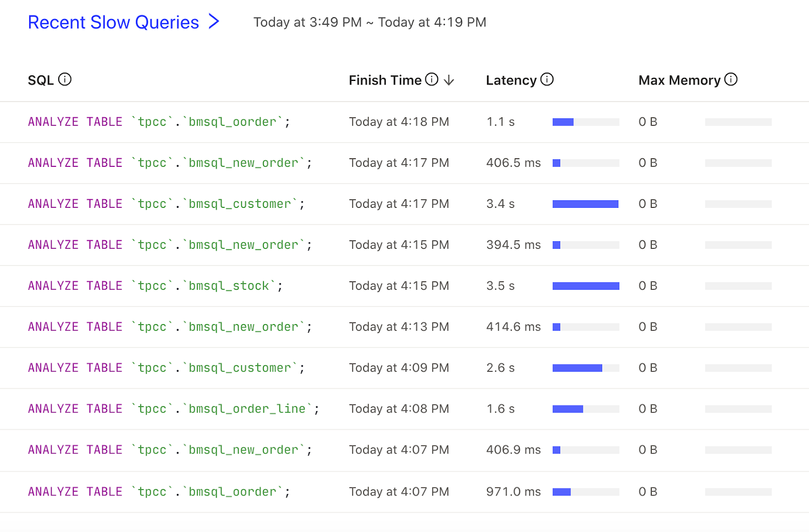Image resolution: width=809 pixels, height=532 pixels.
Task: Sort by the Latency column header
Action: (511, 80)
